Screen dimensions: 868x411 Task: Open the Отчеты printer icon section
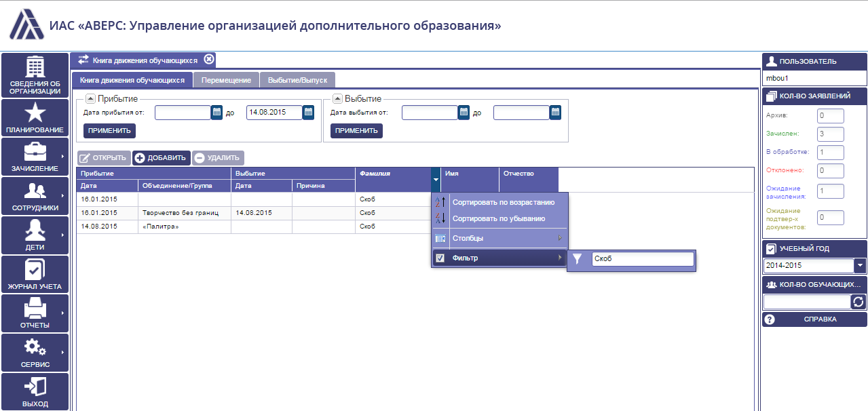[x=35, y=313]
